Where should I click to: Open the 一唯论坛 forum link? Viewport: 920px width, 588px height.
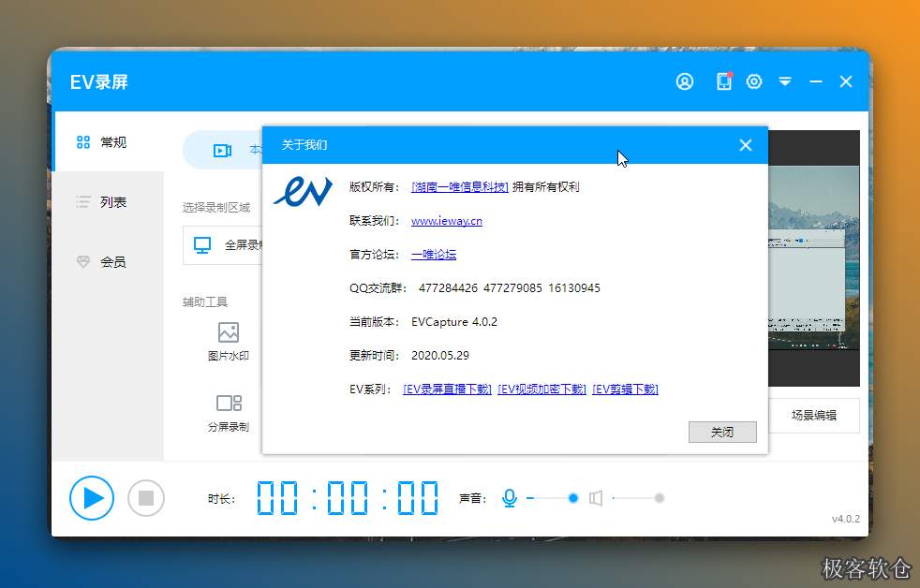434,255
